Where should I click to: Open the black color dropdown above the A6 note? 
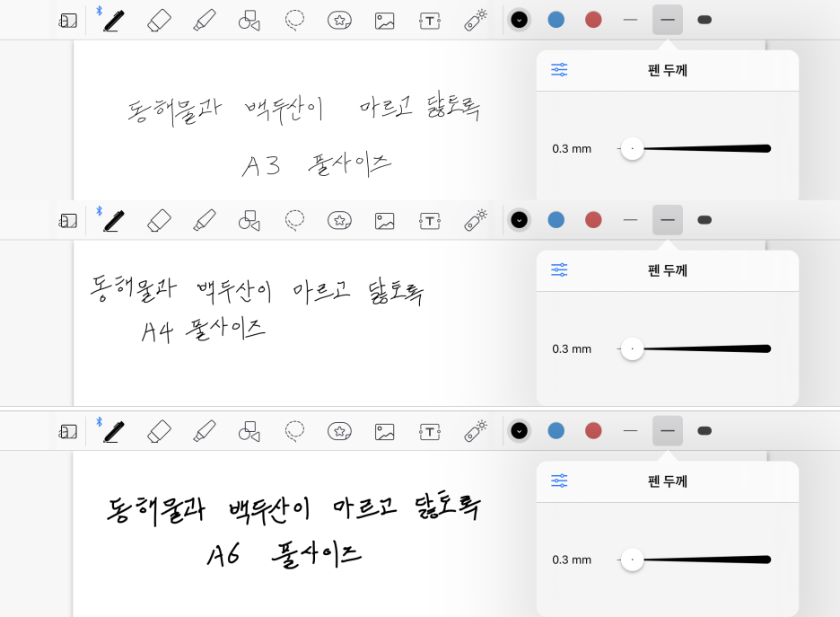pos(519,431)
